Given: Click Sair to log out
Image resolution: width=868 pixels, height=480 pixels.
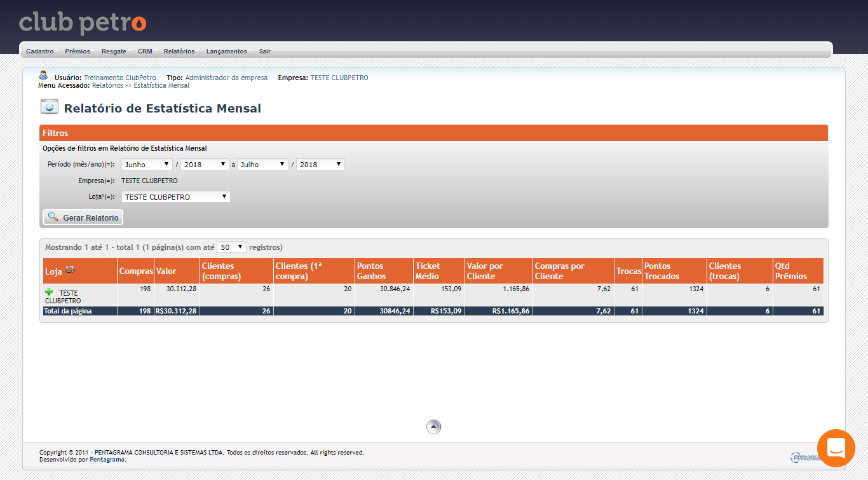Looking at the screenshot, I should [x=265, y=51].
